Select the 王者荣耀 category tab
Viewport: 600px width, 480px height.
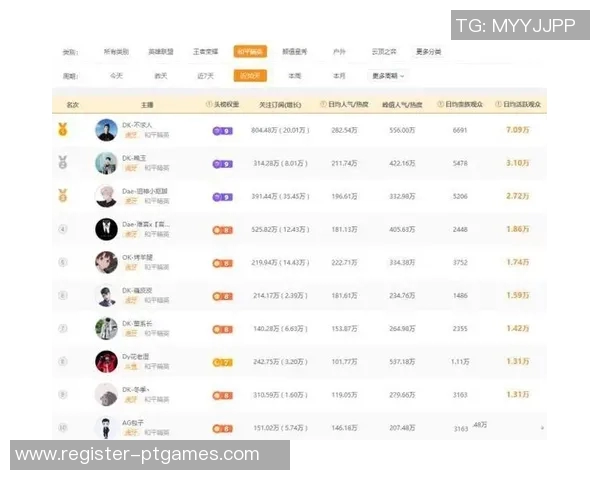[205, 52]
